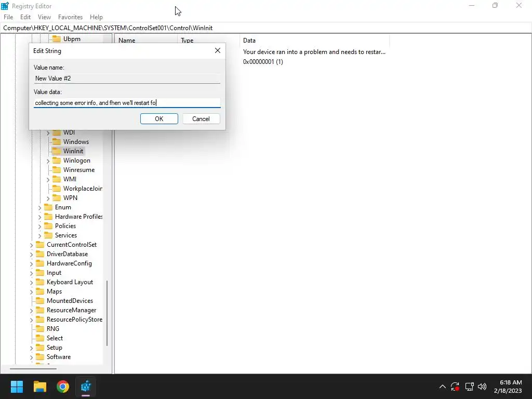Select the Enum folder icon
532x399 pixels.
point(48,207)
